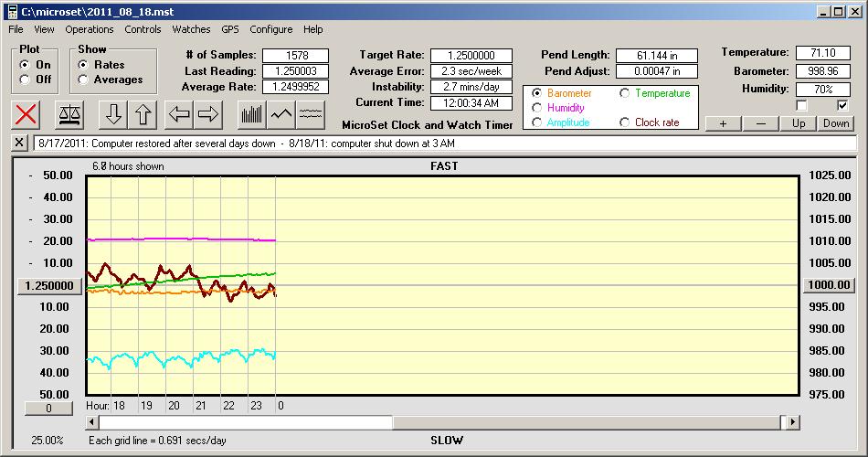Show Rates radio option
The width and height of the screenshot is (868, 457).
tap(83, 65)
